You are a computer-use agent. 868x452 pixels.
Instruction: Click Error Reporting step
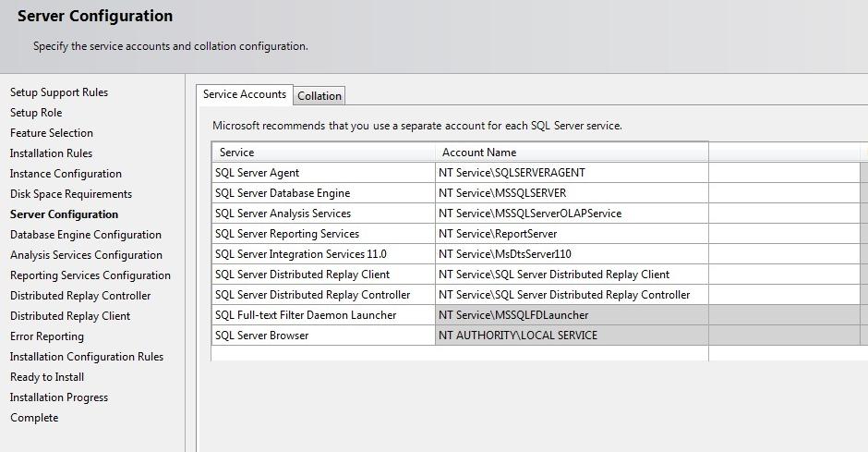(47, 336)
